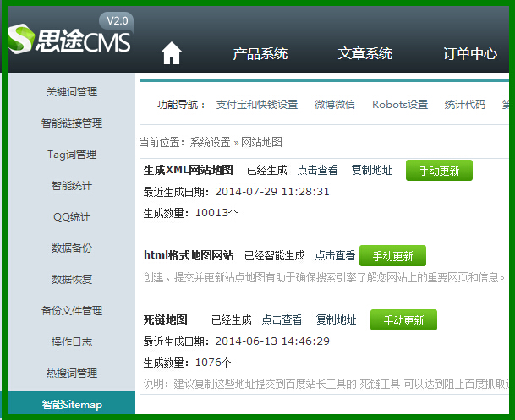
Task: Click 手动更新 for XML网站地图
Action: [439, 171]
